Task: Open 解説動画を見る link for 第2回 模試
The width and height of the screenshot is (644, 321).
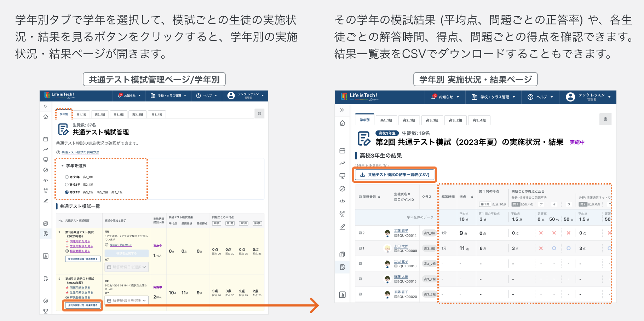Action: [80, 298]
